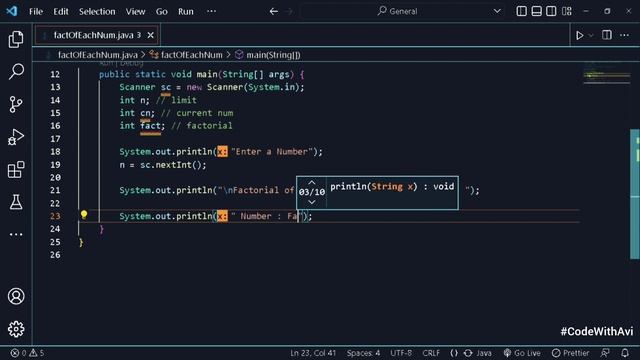This screenshot has height=360, width=640.
Task: Click Scanner type on line 13
Action: click(137, 87)
